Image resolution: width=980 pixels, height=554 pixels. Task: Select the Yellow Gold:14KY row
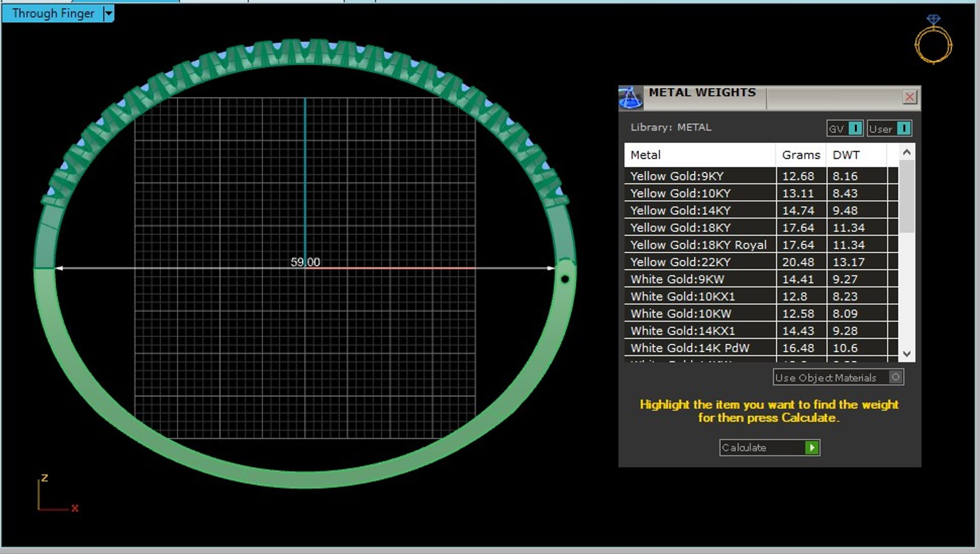tap(761, 210)
